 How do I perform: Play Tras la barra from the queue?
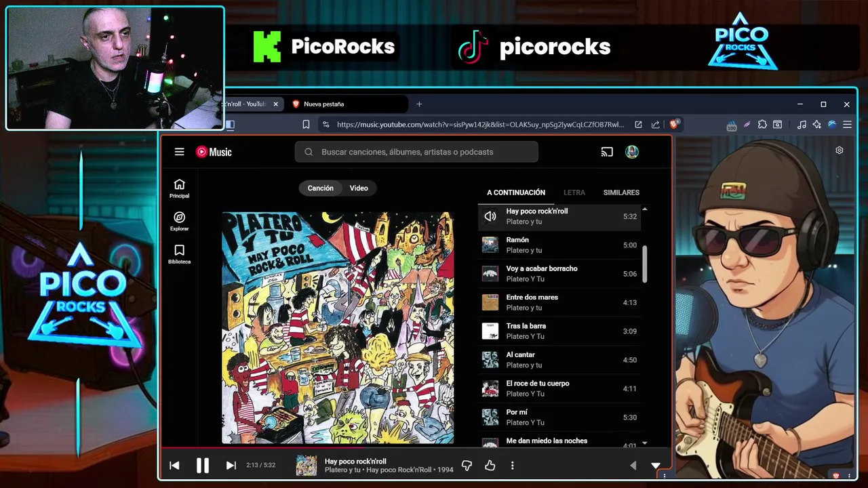[x=559, y=331]
